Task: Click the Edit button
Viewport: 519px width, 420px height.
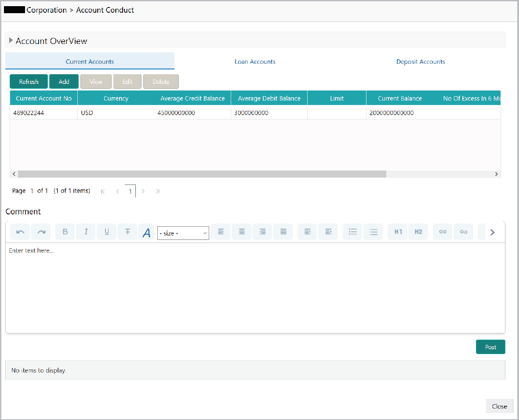Action: coord(127,81)
